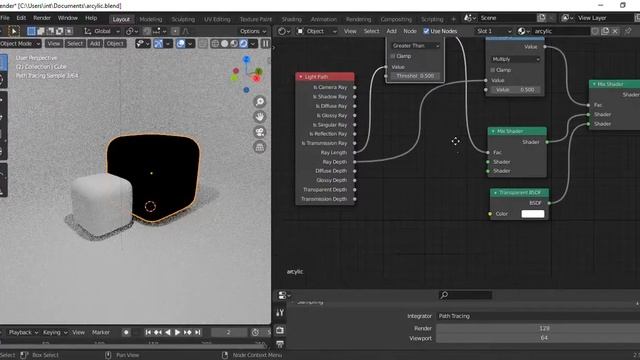
Task: Click the viewport Add button
Action: [x=95, y=44]
